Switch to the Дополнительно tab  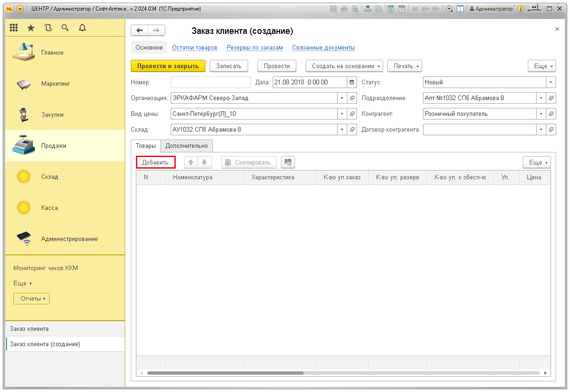point(186,145)
